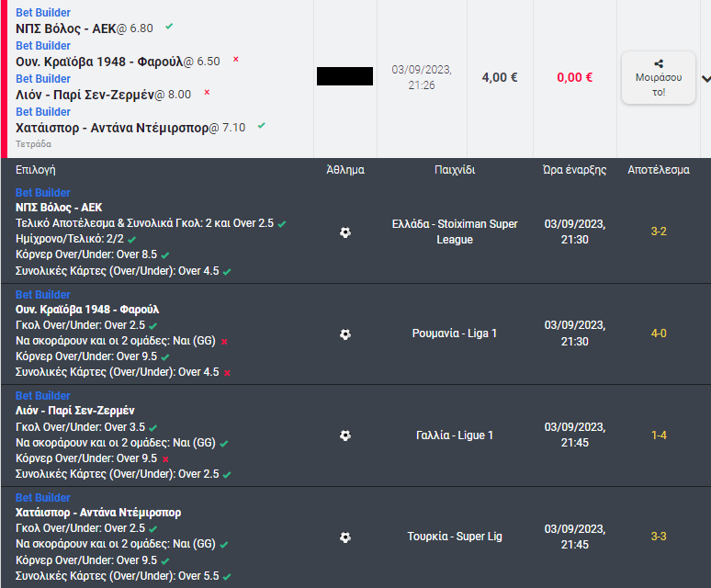Click the Αποτέλεσμα column header

[x=659, y=170]
